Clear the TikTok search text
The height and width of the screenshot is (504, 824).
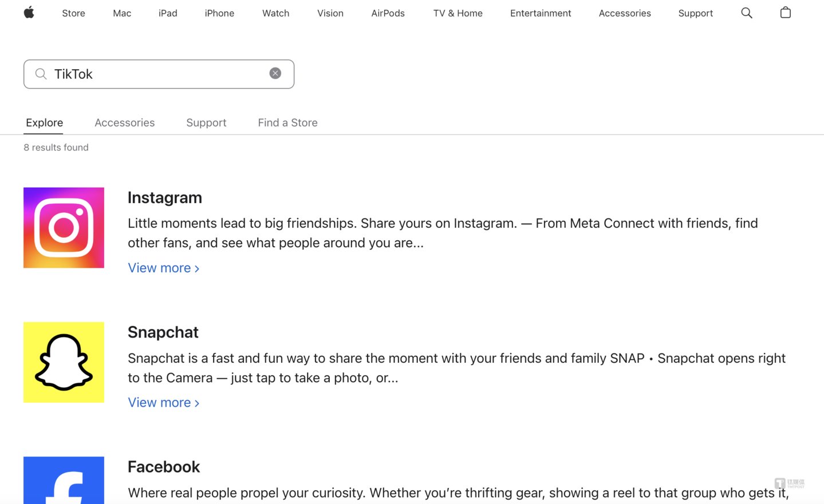[x=275, y=73]
